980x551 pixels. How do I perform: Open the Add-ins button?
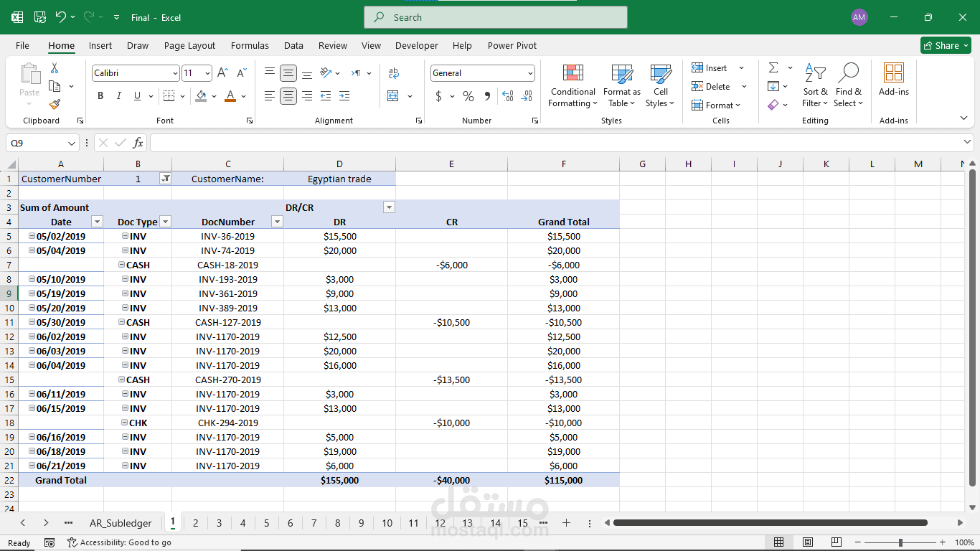coord(894,80)
